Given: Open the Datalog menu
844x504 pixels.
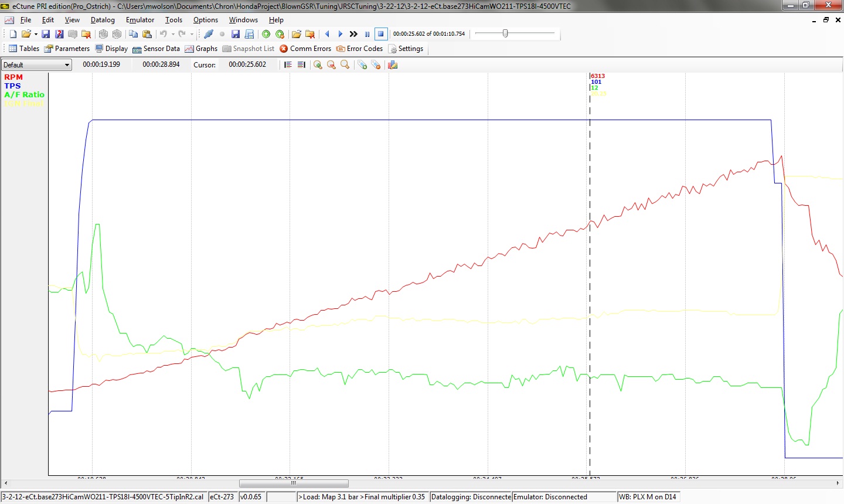Looking at the screenshot, I should [x=103, y=20].
